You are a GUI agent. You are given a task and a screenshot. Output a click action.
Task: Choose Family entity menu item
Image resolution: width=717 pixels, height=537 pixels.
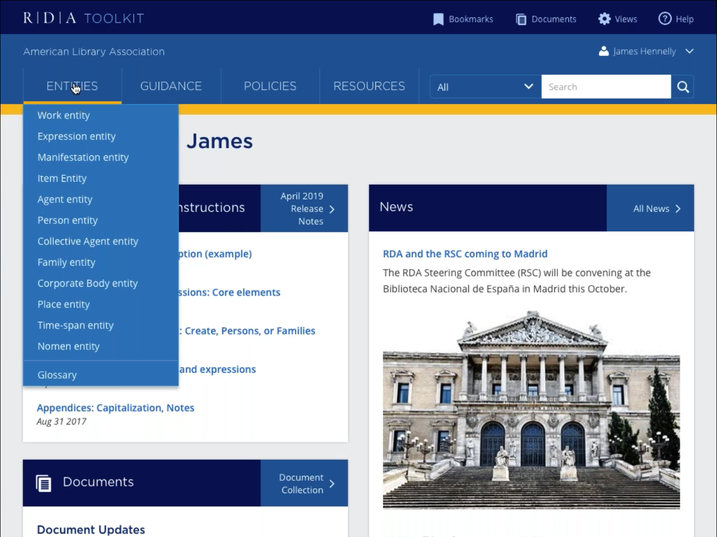tap(101, 263)
